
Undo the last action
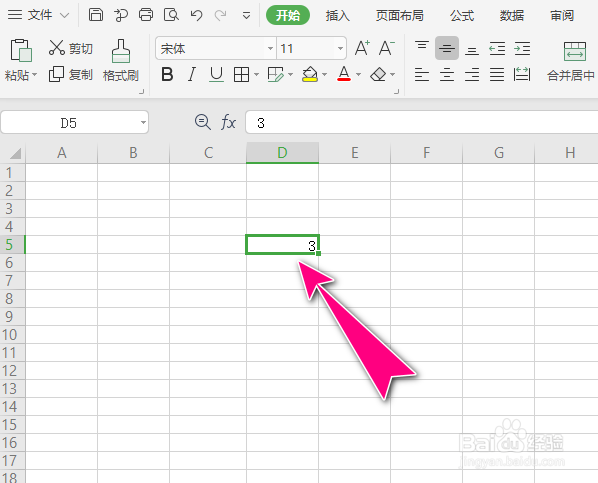point(196,15)
